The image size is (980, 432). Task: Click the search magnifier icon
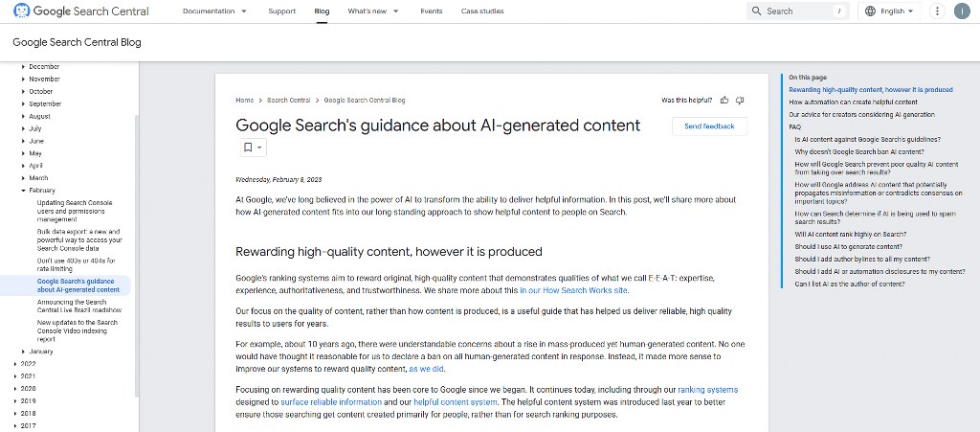(x=756, y=11)
